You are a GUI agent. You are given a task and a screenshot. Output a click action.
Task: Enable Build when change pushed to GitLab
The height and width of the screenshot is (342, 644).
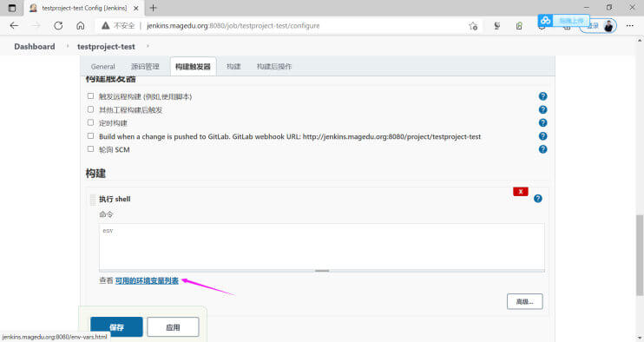(x=90, y=136)
